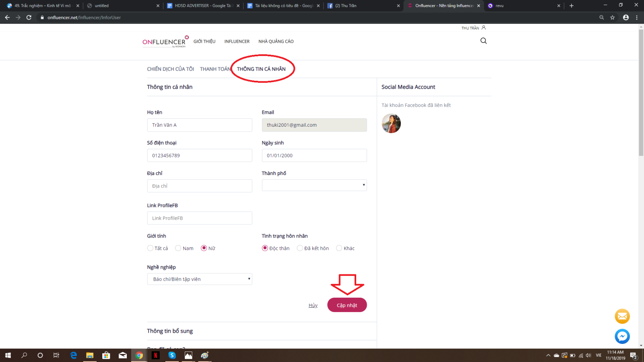Click the user profile icon beside THU TRẦN
Viewport: 644px width, 362px height.
pos(484,28)
